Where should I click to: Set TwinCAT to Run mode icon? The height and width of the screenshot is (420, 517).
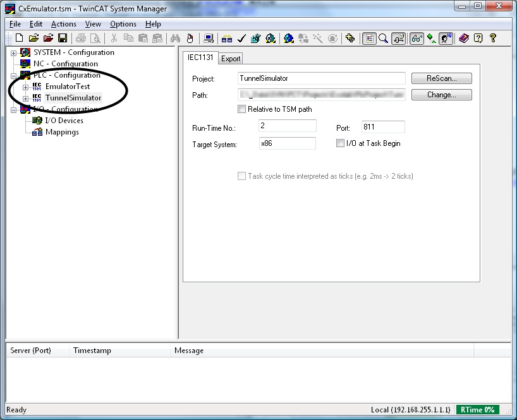(271, 39)
